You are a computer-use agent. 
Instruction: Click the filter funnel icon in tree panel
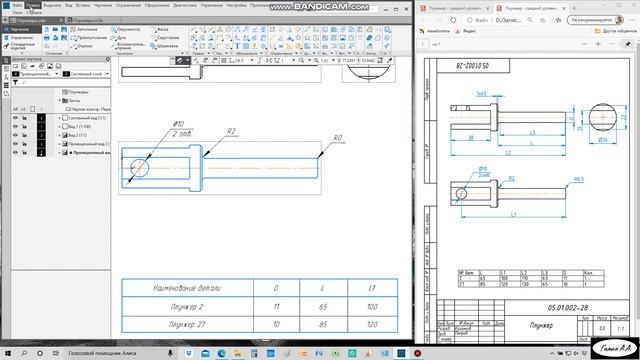15,82
